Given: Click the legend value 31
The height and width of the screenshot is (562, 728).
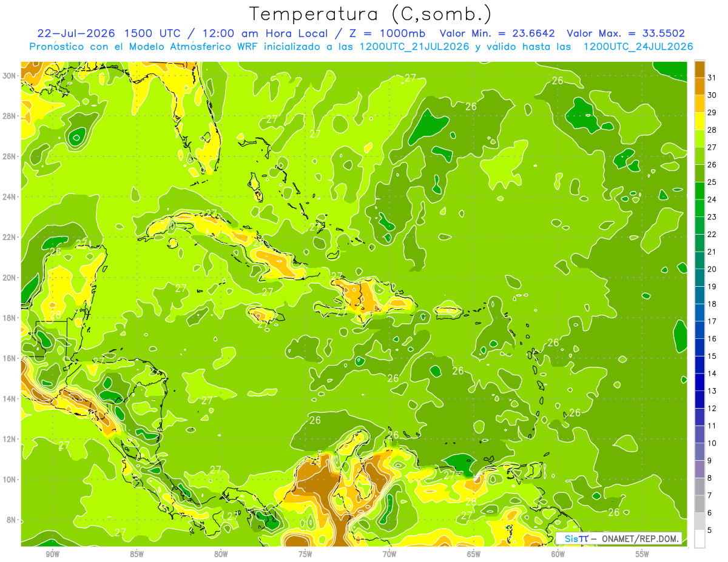Looking at the screenshot, I should (712, 78).
